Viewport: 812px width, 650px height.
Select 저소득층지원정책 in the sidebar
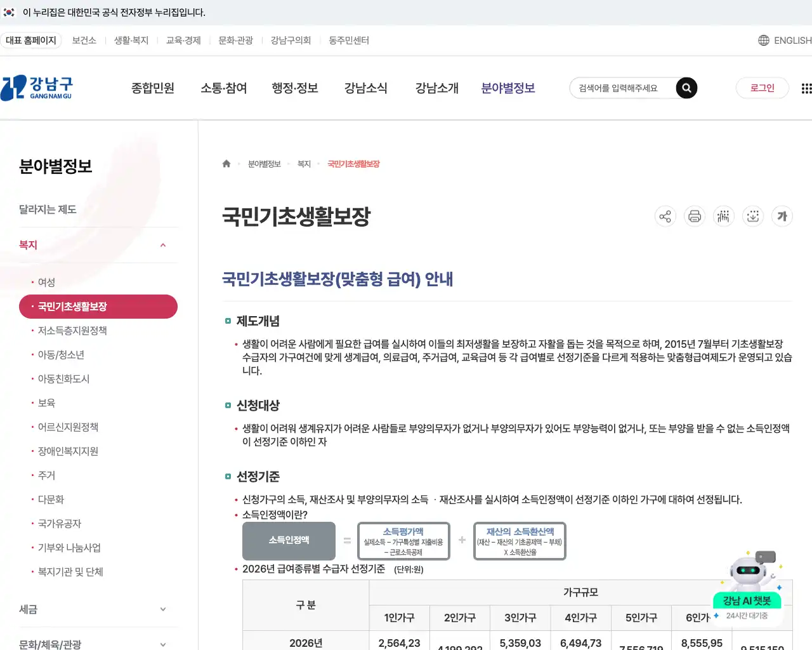[72, 331]
